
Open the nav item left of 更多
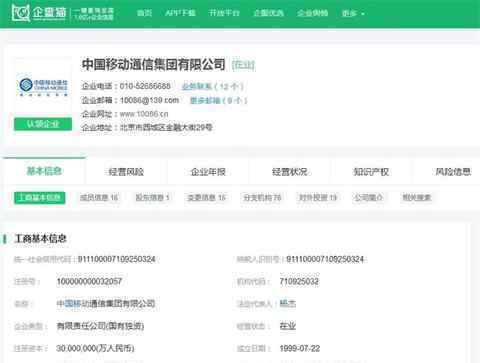pos(312,13)
